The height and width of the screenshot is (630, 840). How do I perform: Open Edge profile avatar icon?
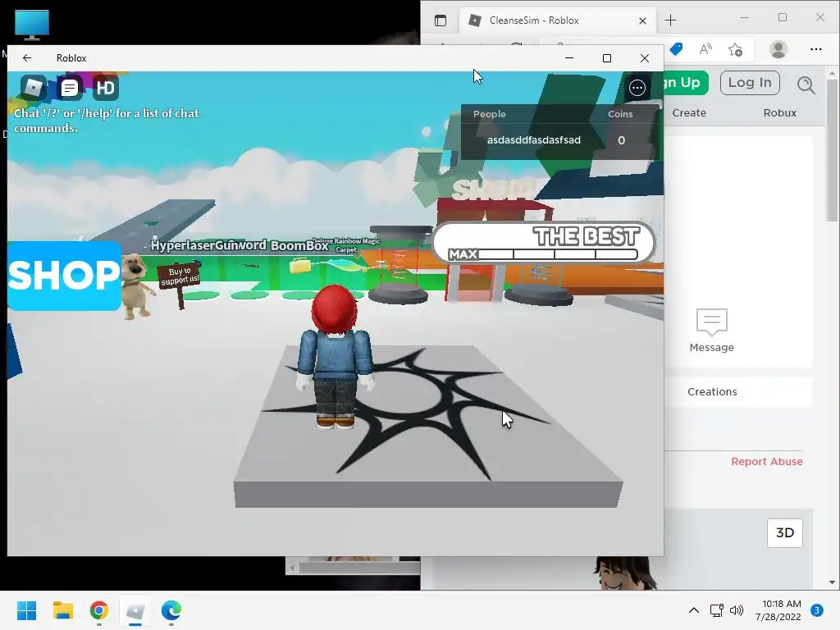[778, 49]
